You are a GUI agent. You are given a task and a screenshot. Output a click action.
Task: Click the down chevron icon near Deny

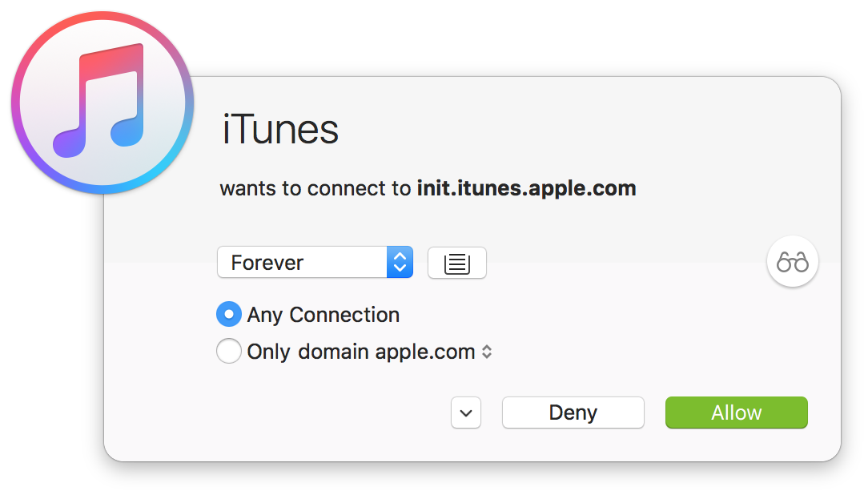[466, 412]
